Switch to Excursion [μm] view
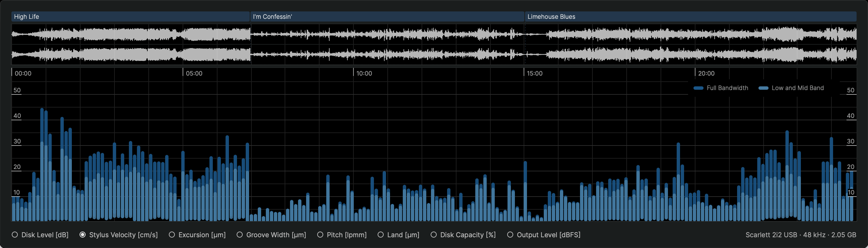This screenshot has height=248, width=868. click(172, 235)
